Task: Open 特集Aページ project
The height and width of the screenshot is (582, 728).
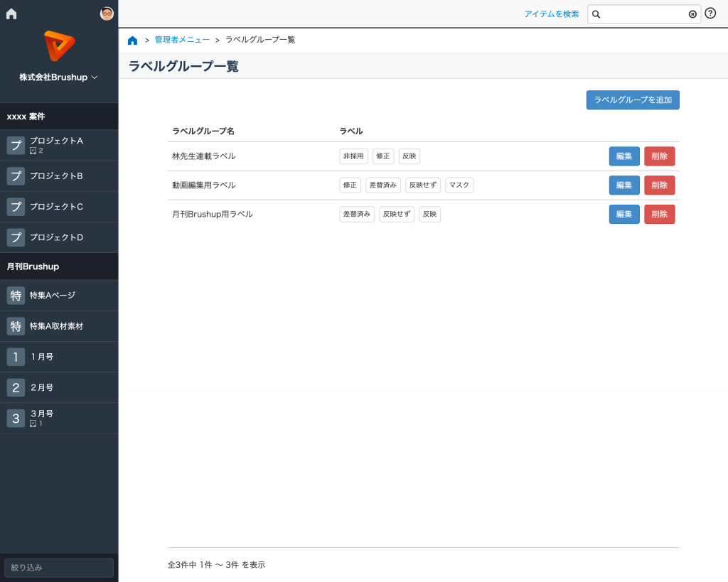Action: [59, 295]
